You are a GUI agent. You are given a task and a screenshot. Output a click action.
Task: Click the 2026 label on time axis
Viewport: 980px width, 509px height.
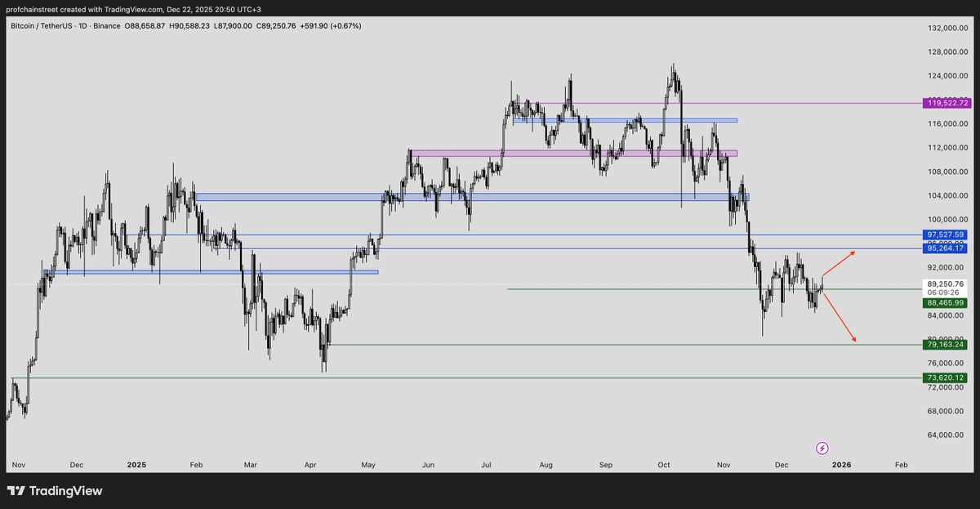click(842, 465)
